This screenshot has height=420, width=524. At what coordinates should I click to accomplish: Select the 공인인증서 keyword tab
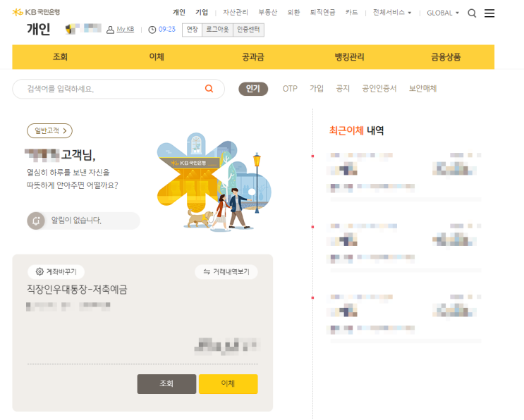[x=379, y=89]
